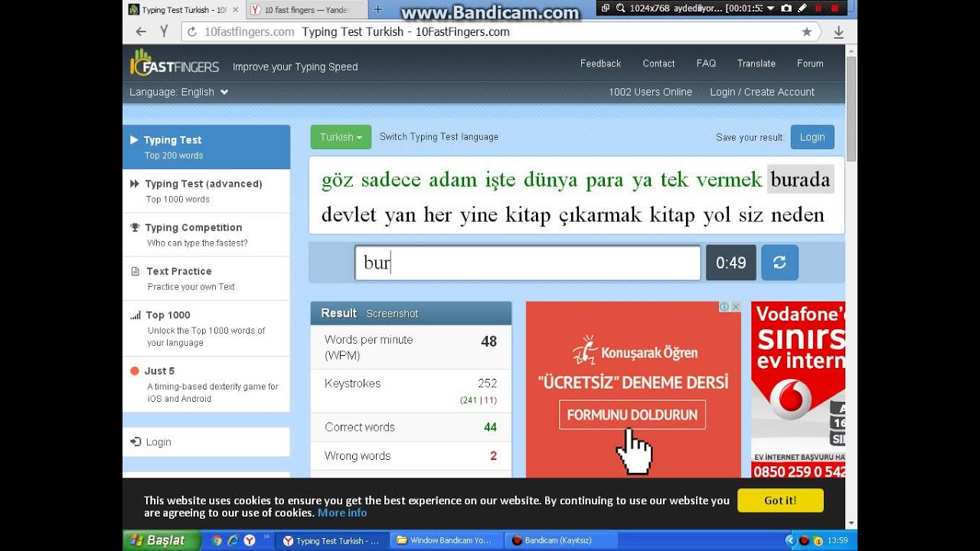Viewport: 980px width, 551px height.
Task: Open Internet Explorer from the quick launch bar
Action: [x=233, y=540]
